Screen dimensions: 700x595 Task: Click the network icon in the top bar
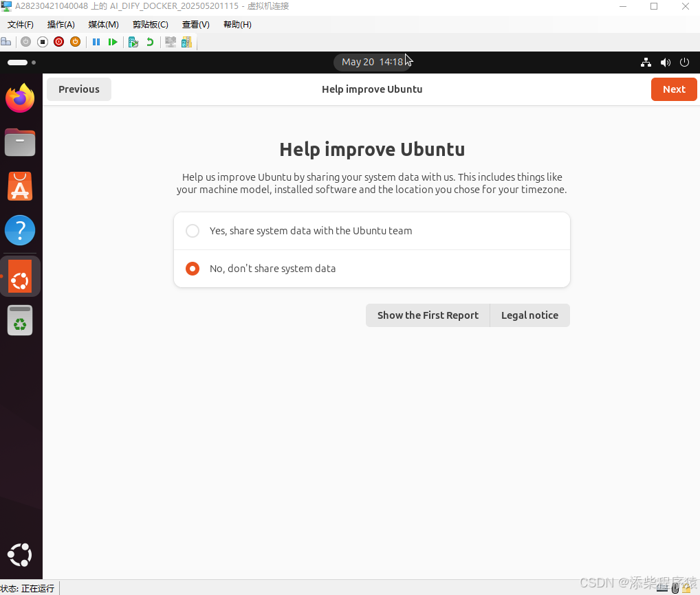[646, 63]
